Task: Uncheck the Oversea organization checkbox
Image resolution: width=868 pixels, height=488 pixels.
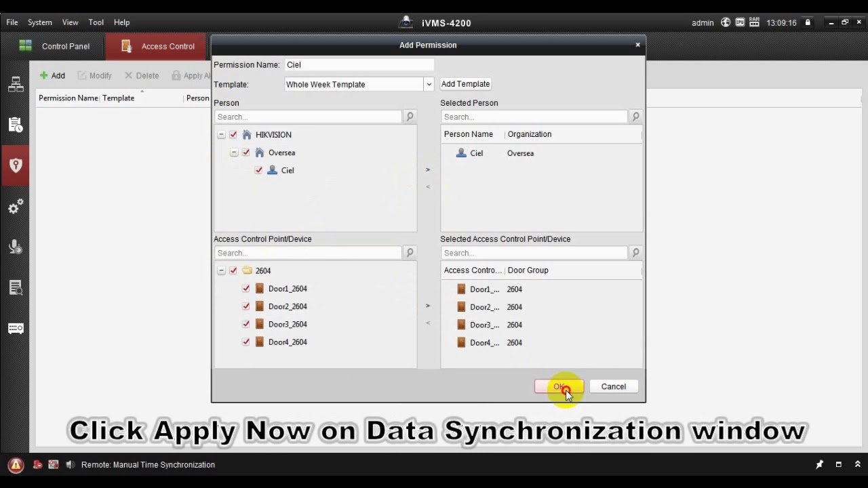Action: point(246,152)
